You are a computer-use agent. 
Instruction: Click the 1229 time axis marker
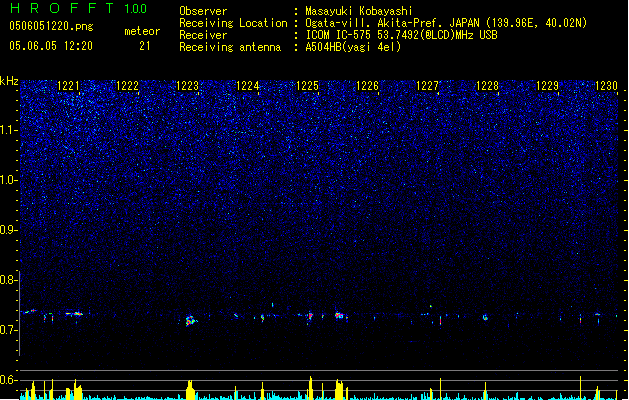click(547, 86)
